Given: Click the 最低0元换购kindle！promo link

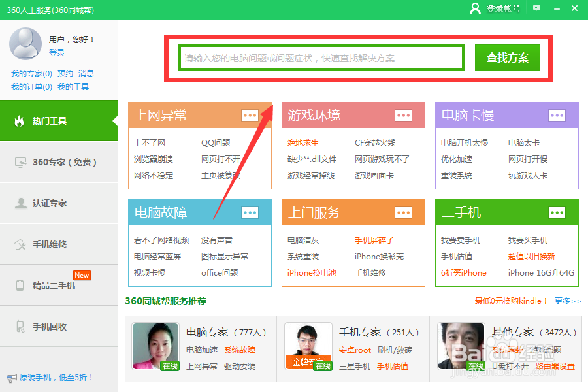Looking at the screenshot, I should tap(511, 301).
